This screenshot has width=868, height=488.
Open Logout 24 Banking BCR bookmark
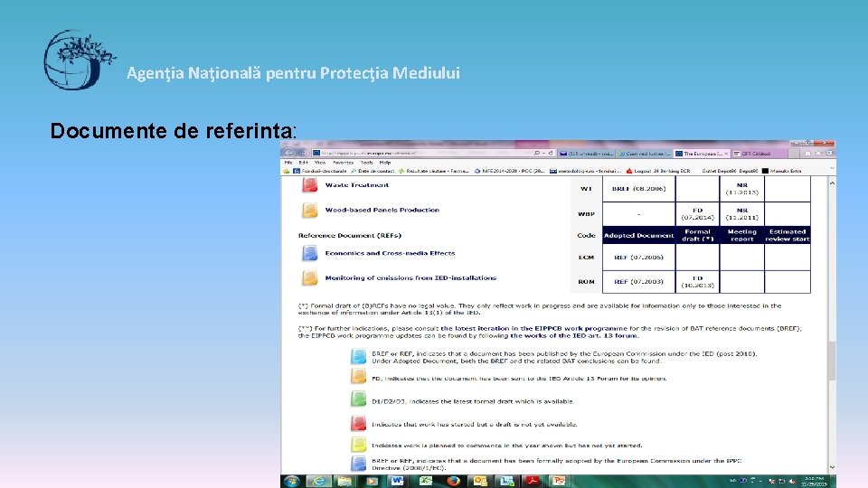point(657,171)
